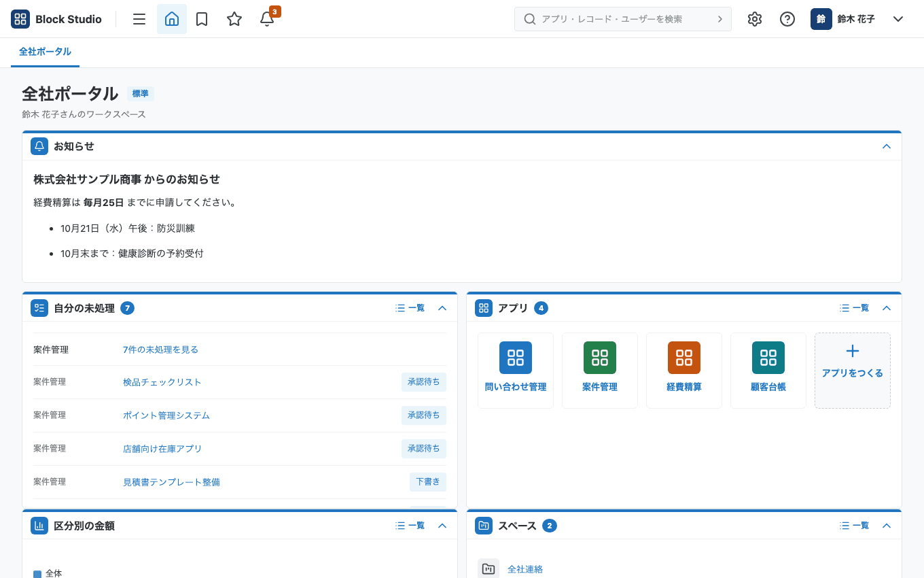Click the 全体 legend color swatch

37,574
